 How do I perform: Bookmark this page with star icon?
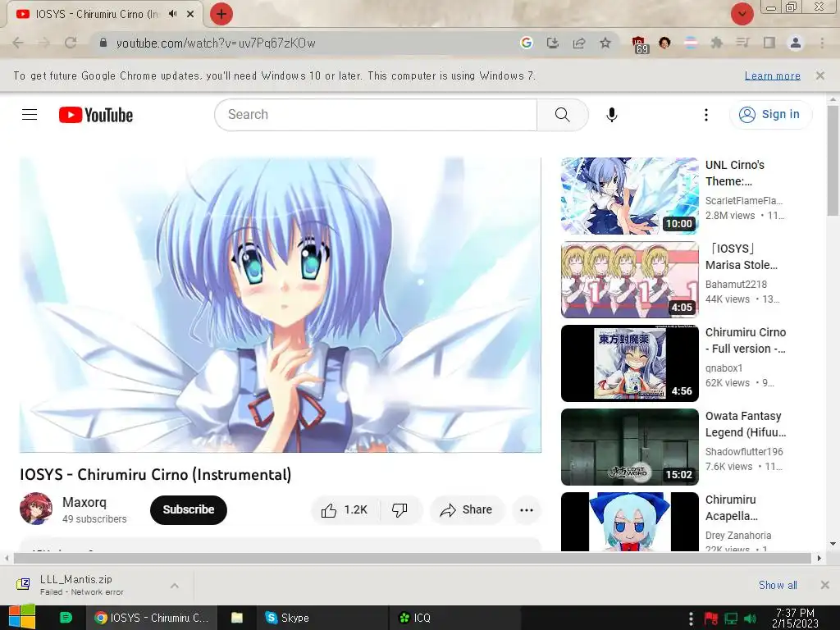tap(605, 43)
